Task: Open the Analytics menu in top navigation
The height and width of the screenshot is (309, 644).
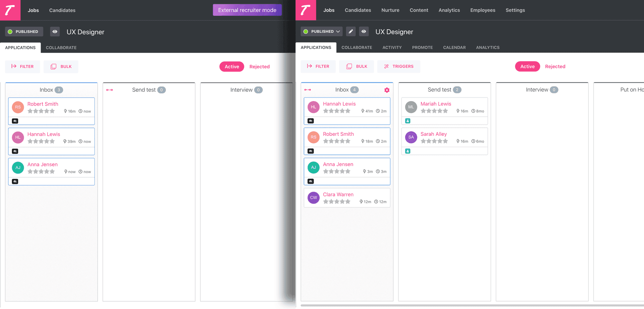Action: click(449, 10)
